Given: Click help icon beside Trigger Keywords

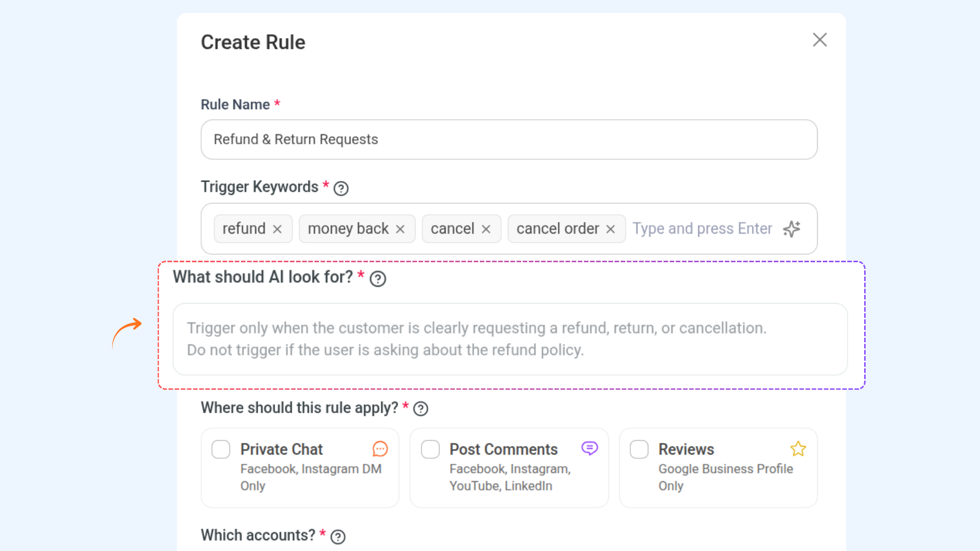Looking at the screenshot, I should point(341,188).
